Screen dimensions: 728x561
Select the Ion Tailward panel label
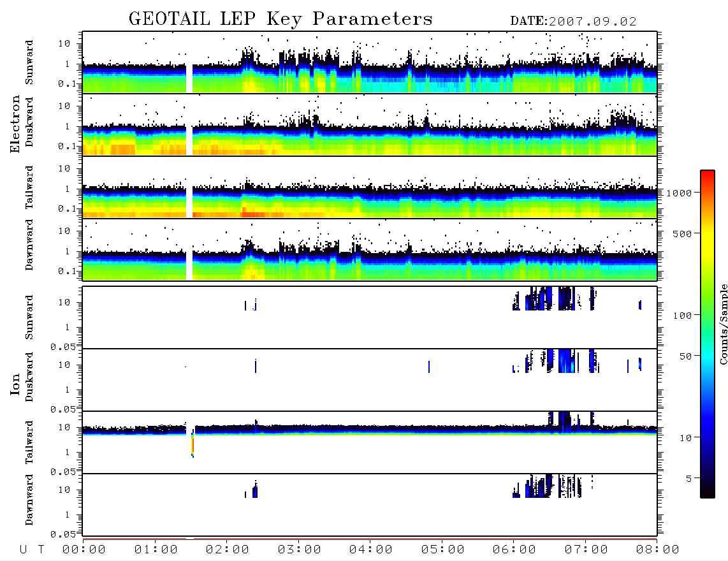29,442
